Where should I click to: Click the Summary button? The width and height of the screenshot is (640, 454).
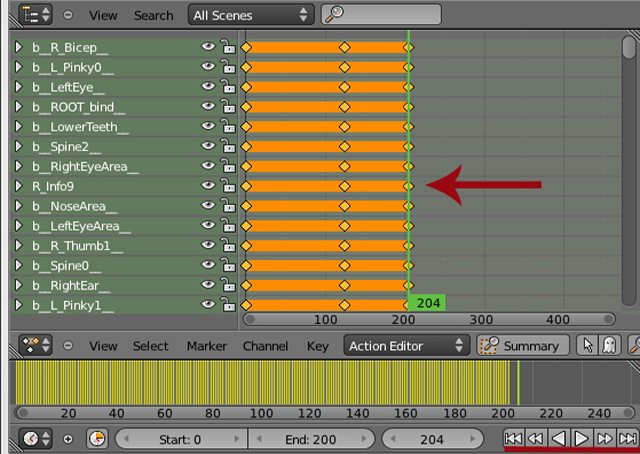click(521, 346)
